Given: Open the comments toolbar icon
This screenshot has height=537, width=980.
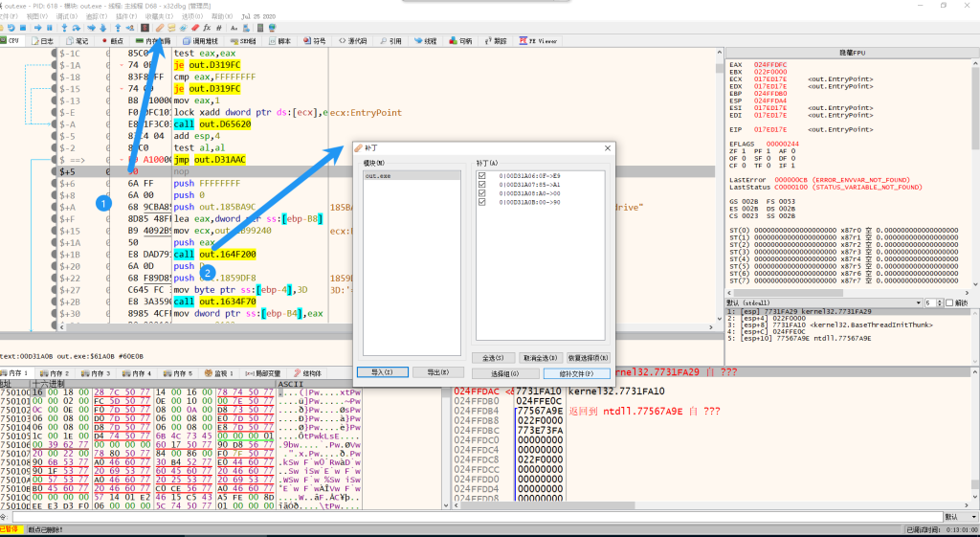Looking at the screenshot, I should pos(171,28).
